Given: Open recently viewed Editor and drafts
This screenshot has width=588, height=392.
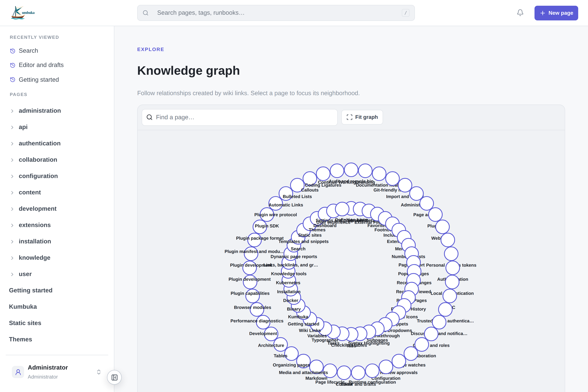Looking at the screenshot, I should [x=41, y=65].
